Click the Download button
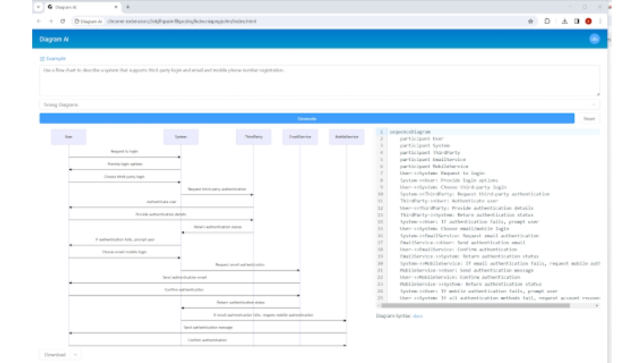This screenshot has height=363, width=644. click(x=55, y=355)
